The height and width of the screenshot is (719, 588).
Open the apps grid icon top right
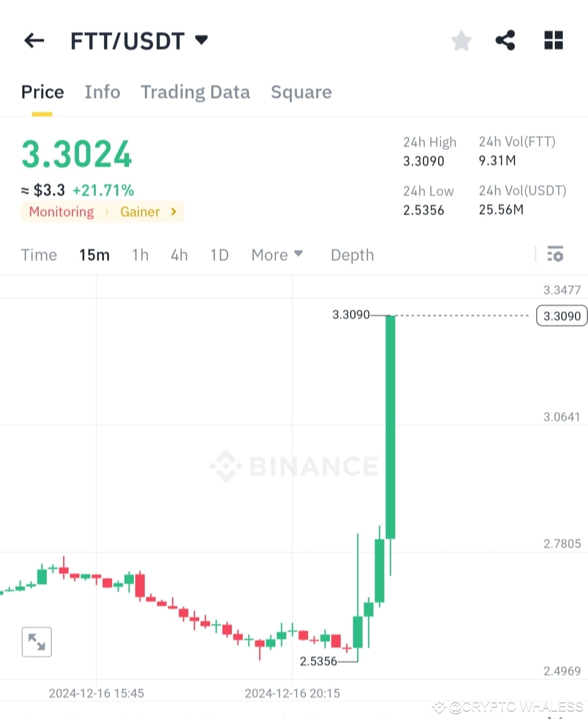coord(553,40)
